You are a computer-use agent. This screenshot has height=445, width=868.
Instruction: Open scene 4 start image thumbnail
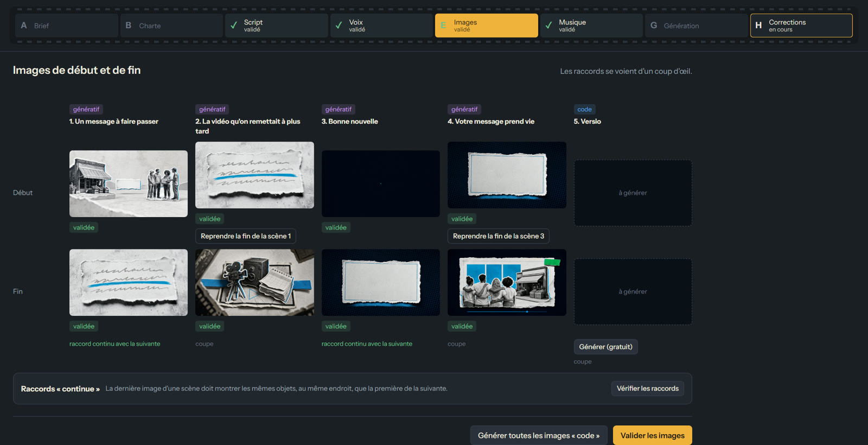507,175
